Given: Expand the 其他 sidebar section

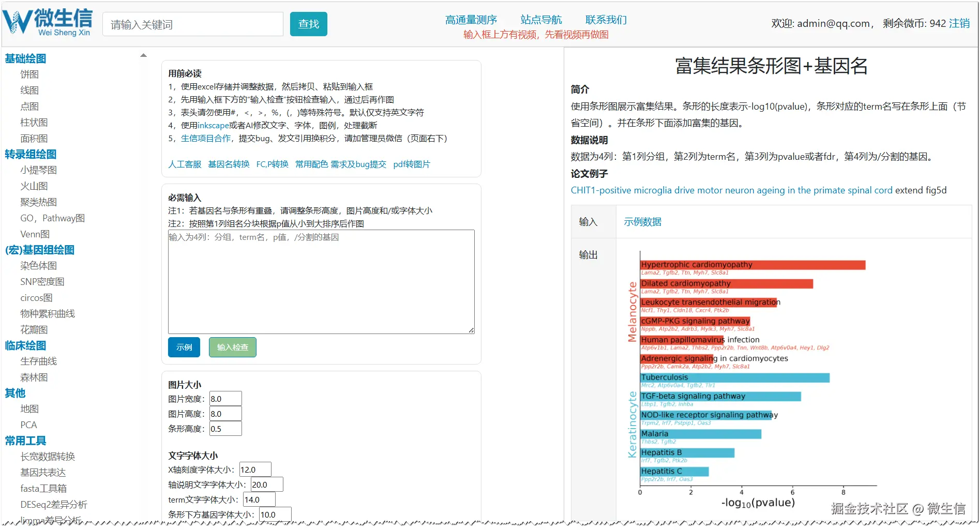Looking at the screenshot, I should 15,393.
